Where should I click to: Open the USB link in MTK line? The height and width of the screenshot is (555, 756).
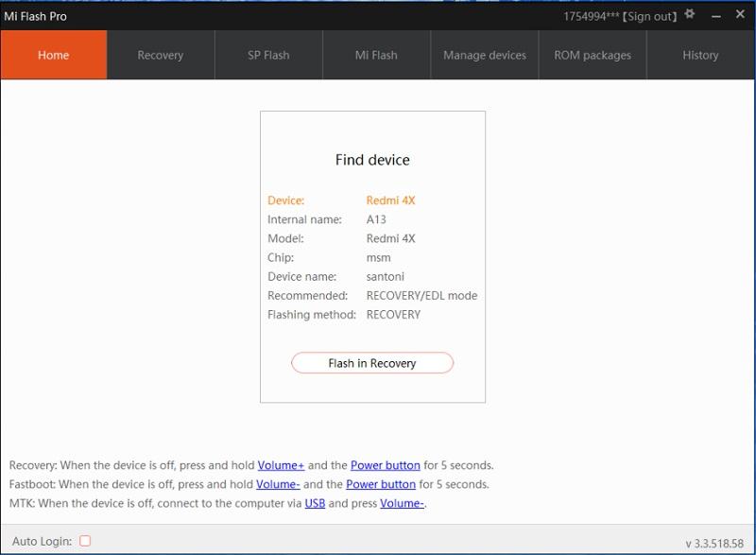point(315,503)
